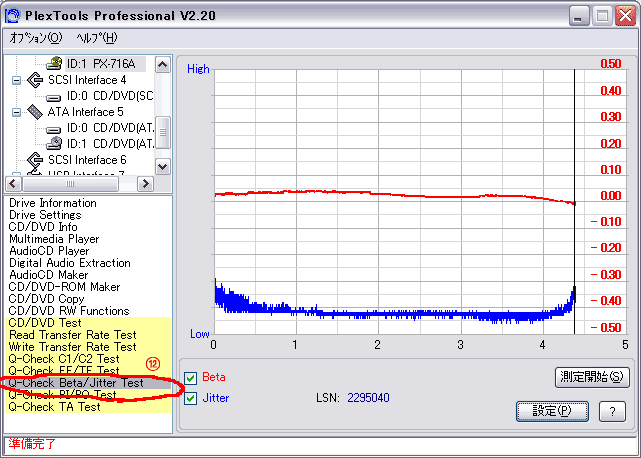Collapse the ATA Interface 5 tree node
This screenshot has width=641, height=458.
point(16,112)
